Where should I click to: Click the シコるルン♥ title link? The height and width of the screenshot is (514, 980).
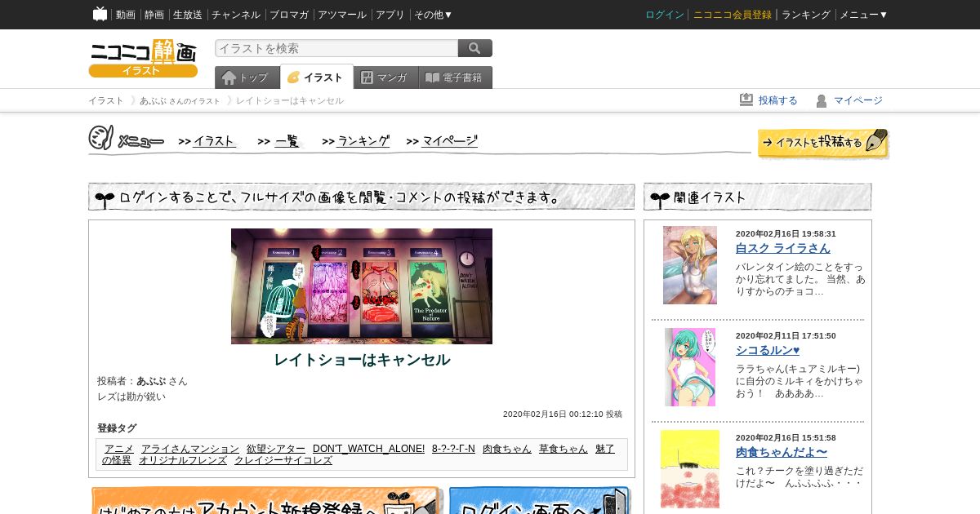(x=768, y=350)
